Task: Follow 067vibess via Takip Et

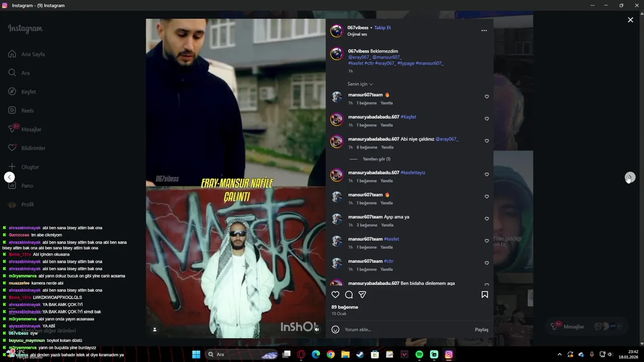Action: [x=382, y=28]
